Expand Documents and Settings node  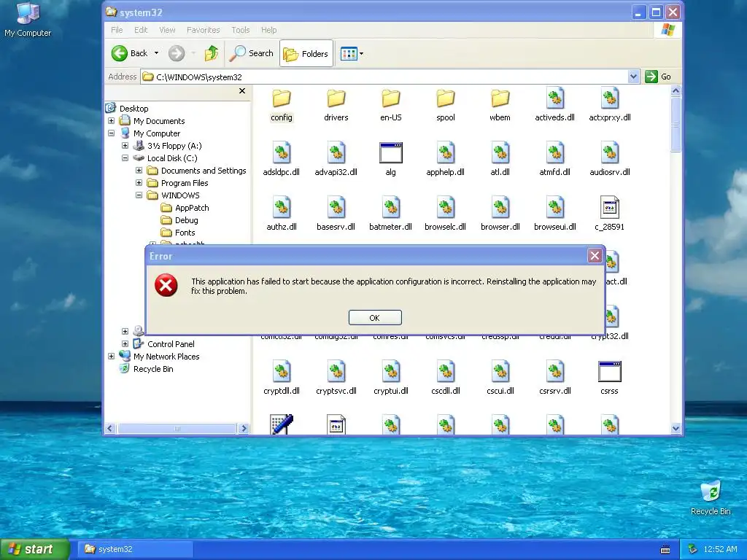(x=139, y=171)
